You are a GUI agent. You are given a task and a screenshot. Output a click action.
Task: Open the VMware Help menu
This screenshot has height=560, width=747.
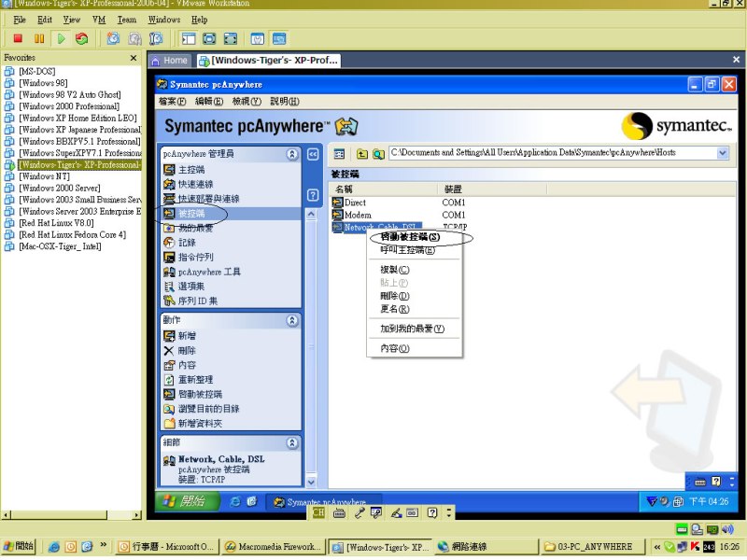coord(200,20)
